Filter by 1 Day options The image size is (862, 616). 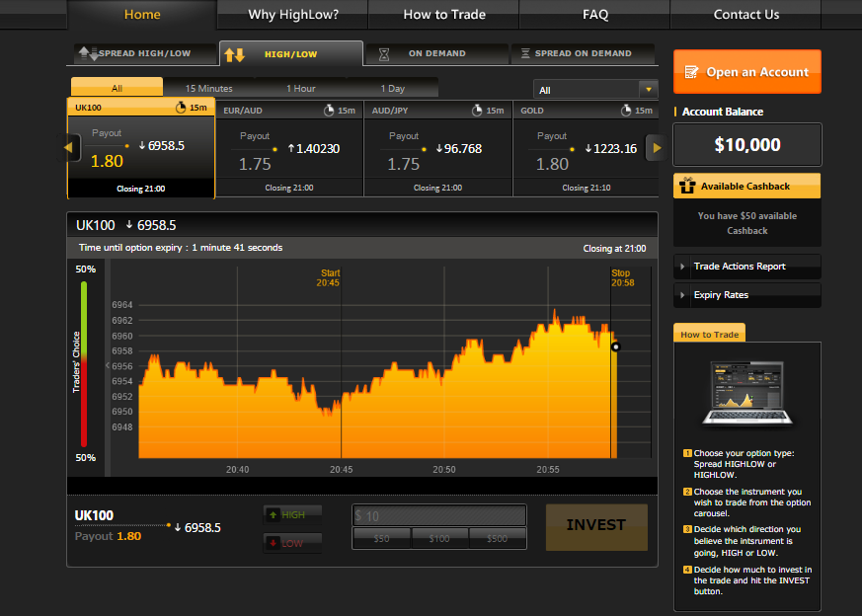(x=393, y=88)
